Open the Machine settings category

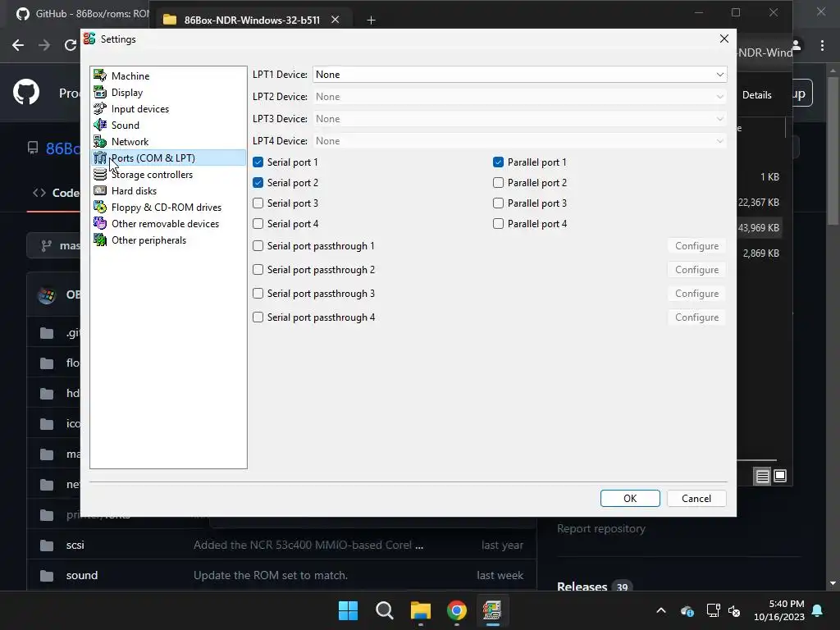coord(130,76)
